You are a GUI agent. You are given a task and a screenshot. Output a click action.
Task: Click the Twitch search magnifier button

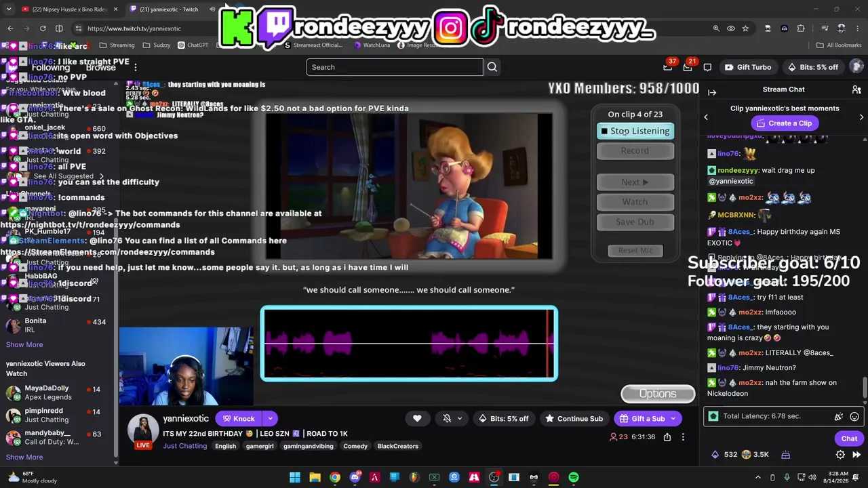click(x=492, y=67)
